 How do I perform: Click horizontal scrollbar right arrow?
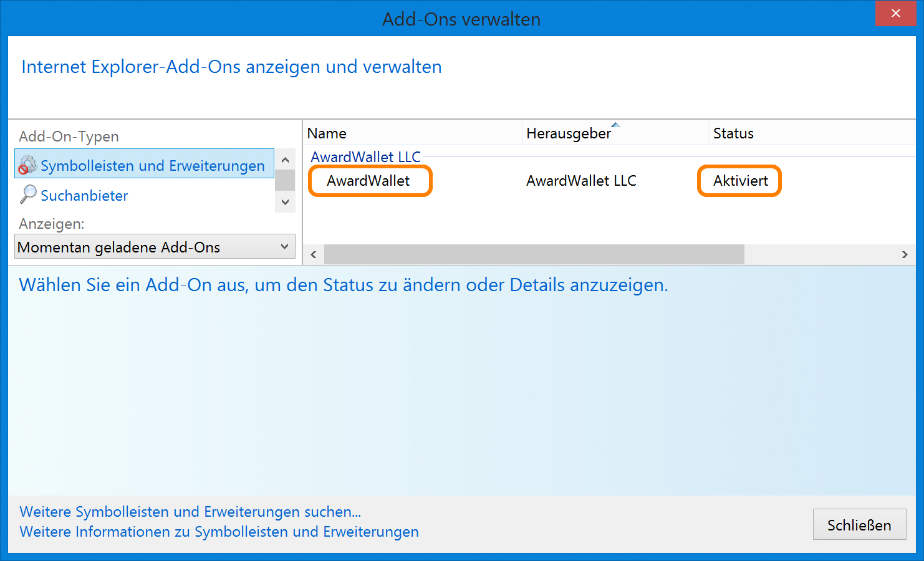[905, 254]
